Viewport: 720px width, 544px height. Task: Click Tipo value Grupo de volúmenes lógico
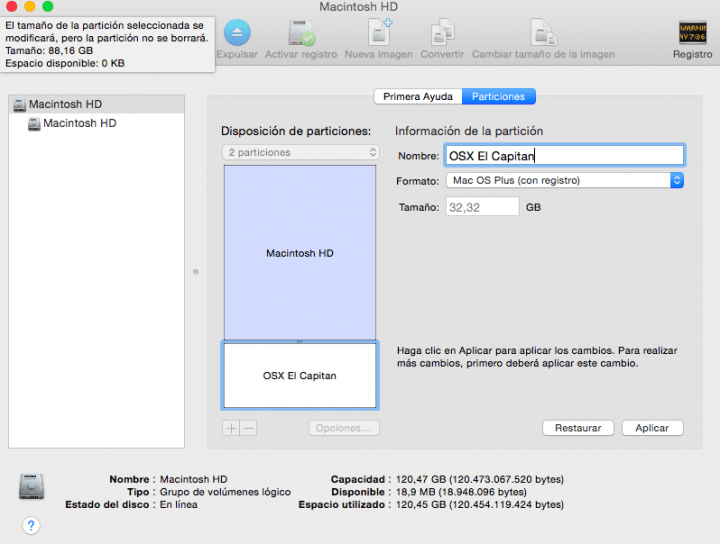(x=225, y=492)
